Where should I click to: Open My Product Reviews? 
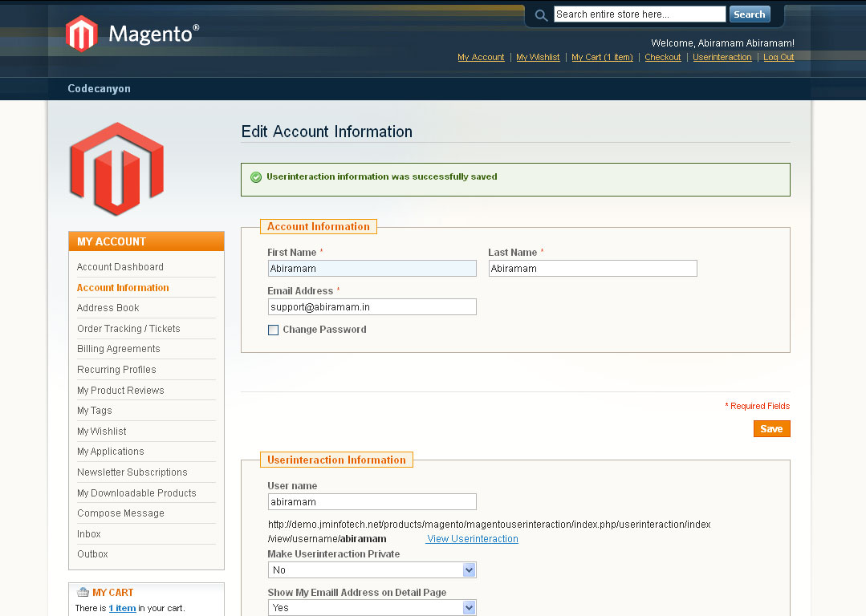tap(120, 391)
